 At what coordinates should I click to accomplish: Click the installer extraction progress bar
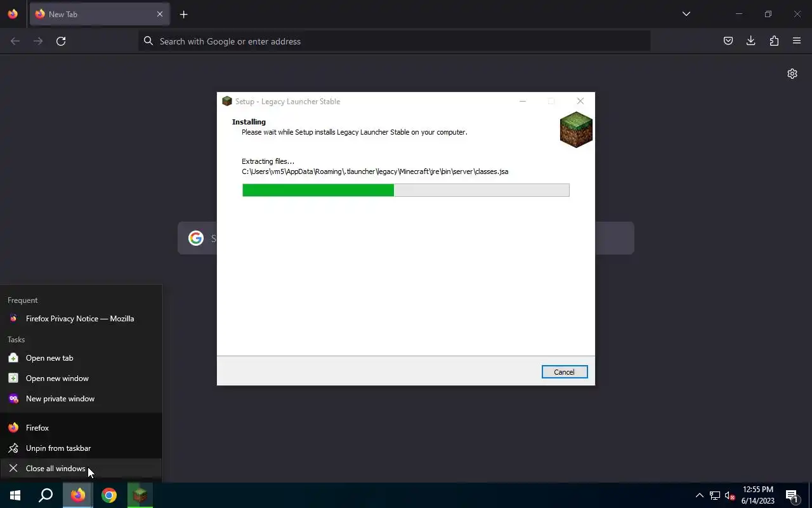406,190
